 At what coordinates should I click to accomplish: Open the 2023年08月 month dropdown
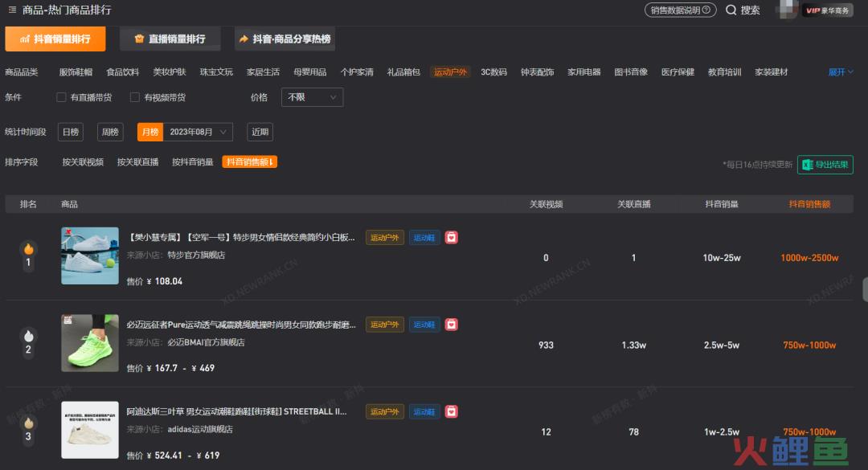click(x=198, y=132)
